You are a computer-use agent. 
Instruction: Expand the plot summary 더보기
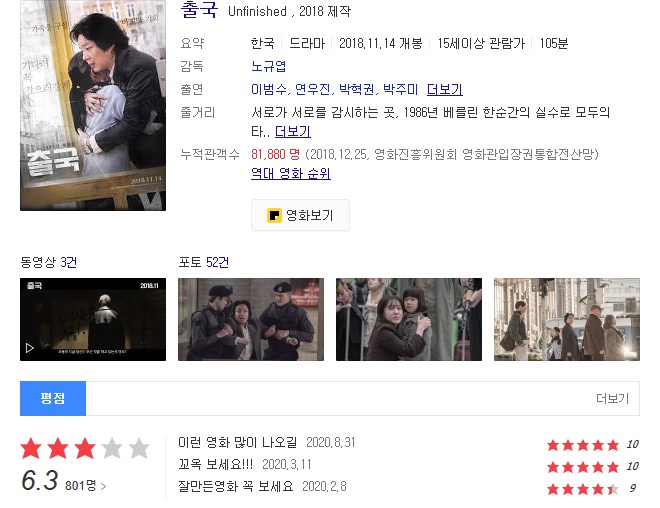tap(293, 132)
